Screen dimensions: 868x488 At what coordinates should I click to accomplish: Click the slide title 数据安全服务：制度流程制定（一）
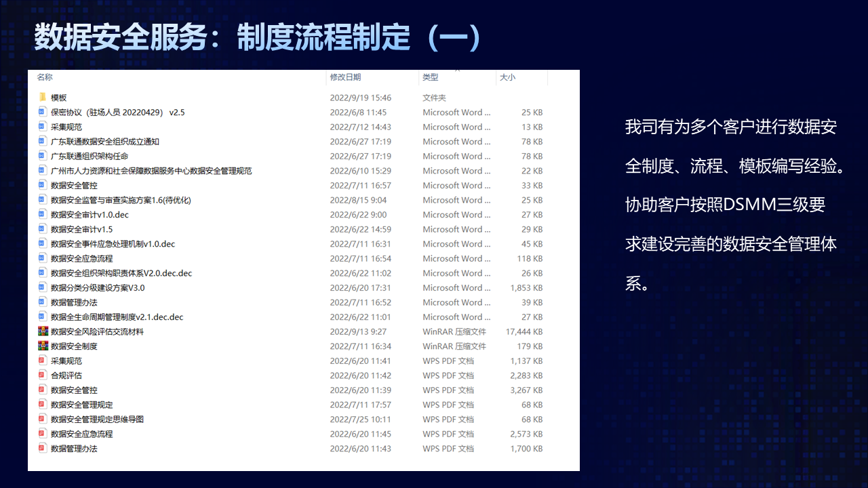click(x=258, y=38)
